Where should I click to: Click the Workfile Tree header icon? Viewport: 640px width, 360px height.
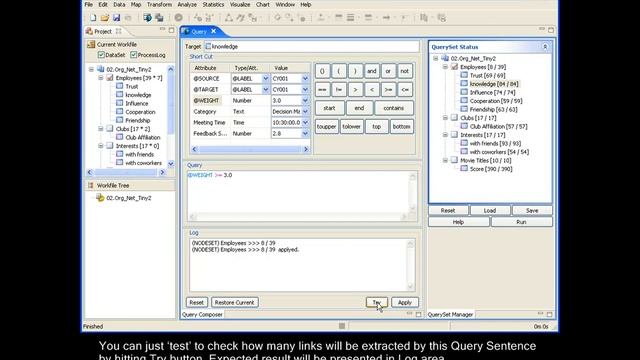coord(91,185)
